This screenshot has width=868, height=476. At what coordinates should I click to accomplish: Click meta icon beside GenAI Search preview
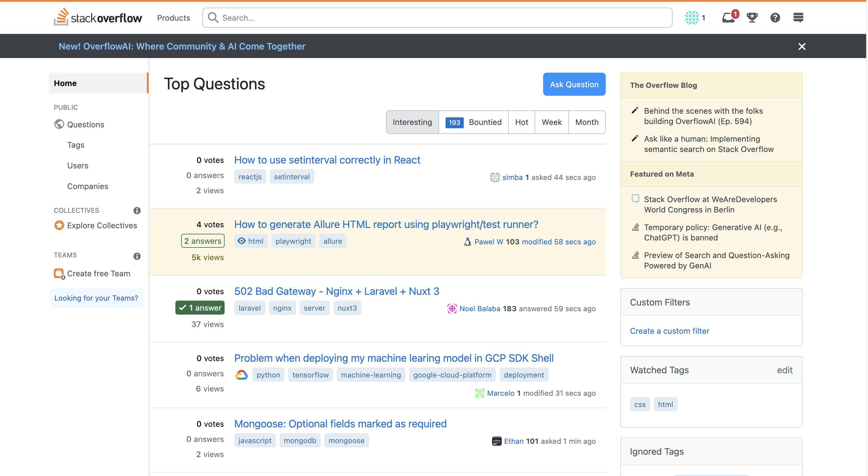(x=635, y=255)
